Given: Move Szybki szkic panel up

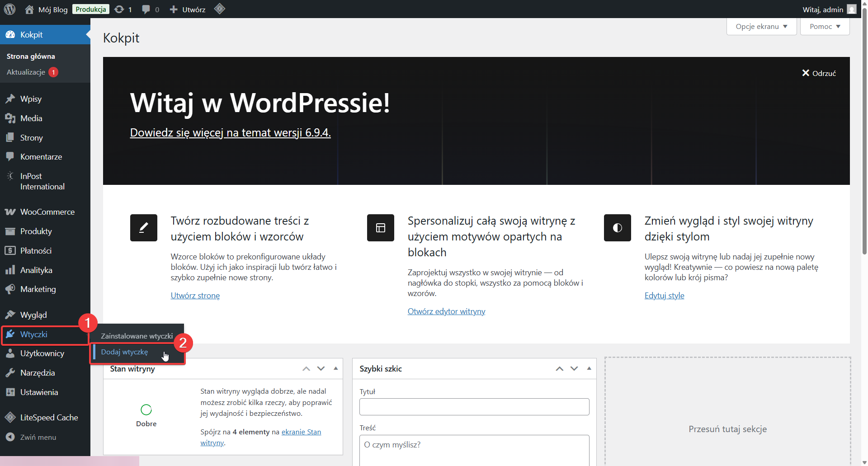Looking at the screenshot, I should click(x=560, y=369).
